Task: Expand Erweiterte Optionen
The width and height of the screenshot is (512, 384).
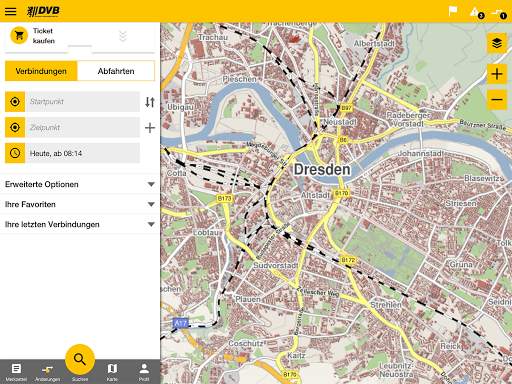Action: (x=80, y=184)
